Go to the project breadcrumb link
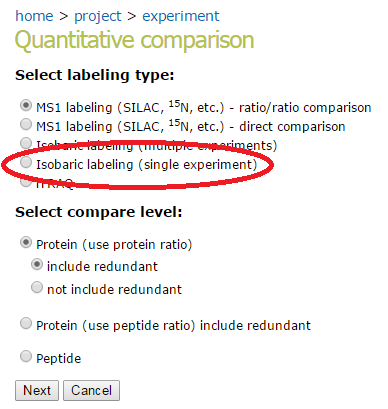The width and height of the screenshot is (388, 409). 97,16
